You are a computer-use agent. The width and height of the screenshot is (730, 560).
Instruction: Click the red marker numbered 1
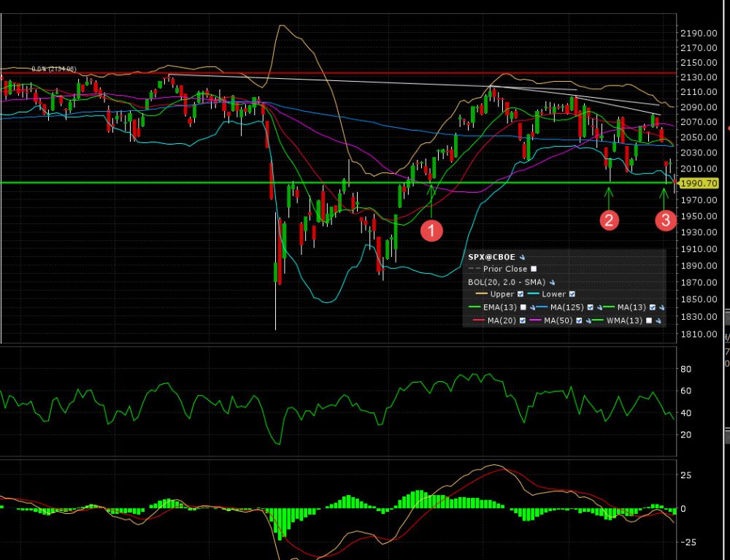[x=431, y=231]
